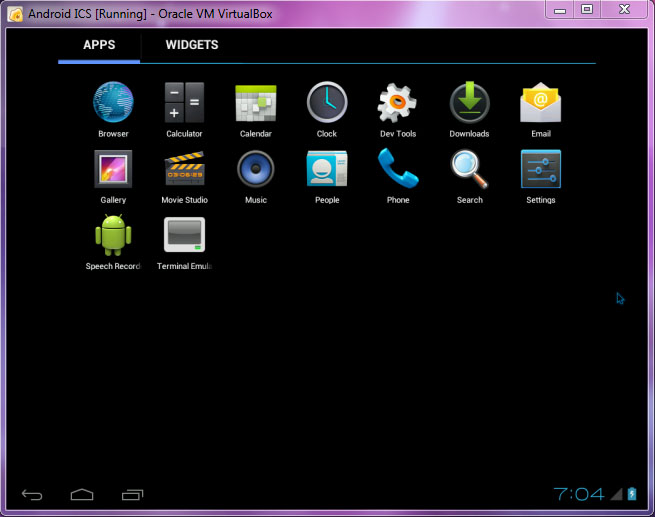This screenshot has height=517, width=655.
Task: Maximize the VirtualBox window
Action: pos(587,10)
